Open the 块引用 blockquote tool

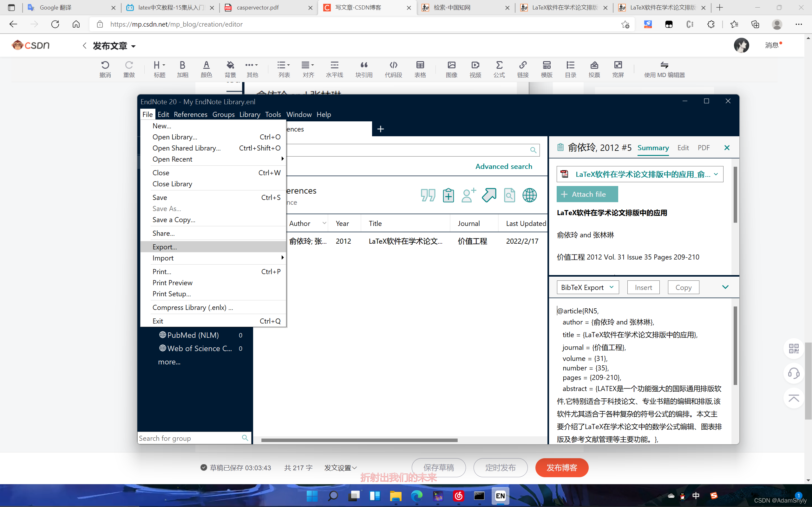(364, 69)
